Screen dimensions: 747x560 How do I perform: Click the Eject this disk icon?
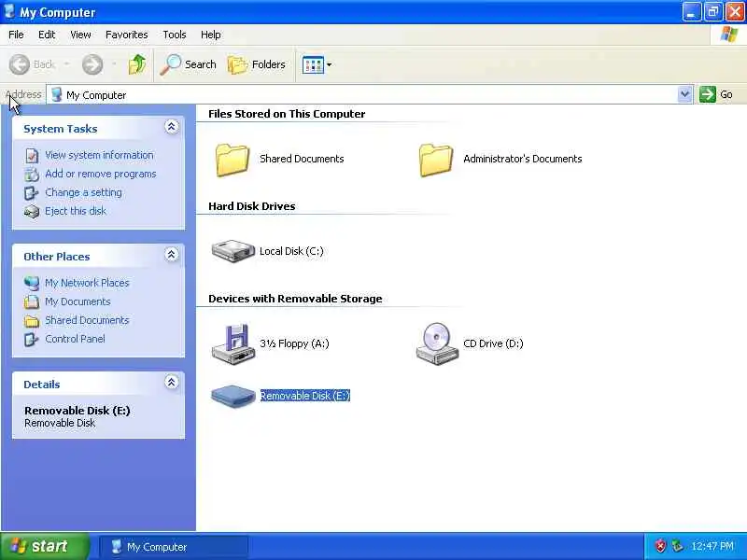(x=32, y=212)
